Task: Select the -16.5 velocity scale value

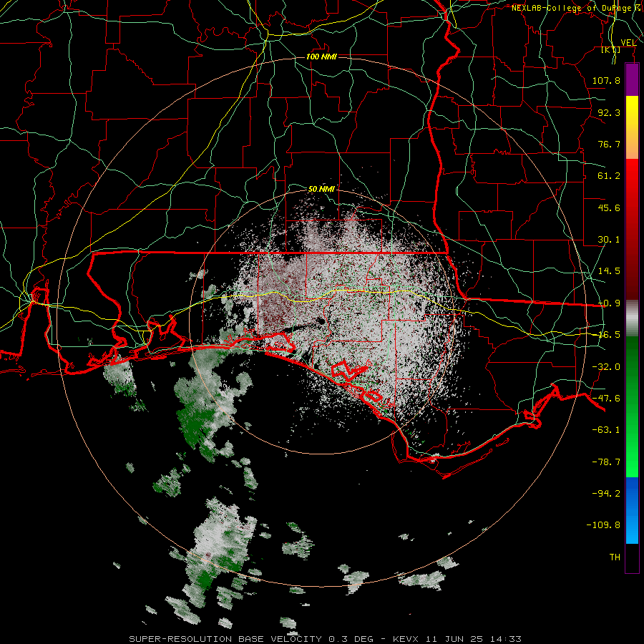Action: click(608, 335)
